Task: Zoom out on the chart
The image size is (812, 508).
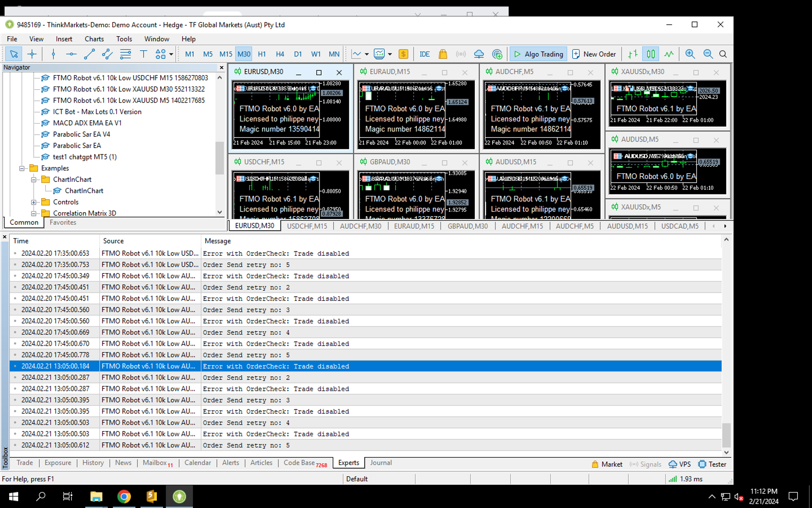Action: point(708,54)
